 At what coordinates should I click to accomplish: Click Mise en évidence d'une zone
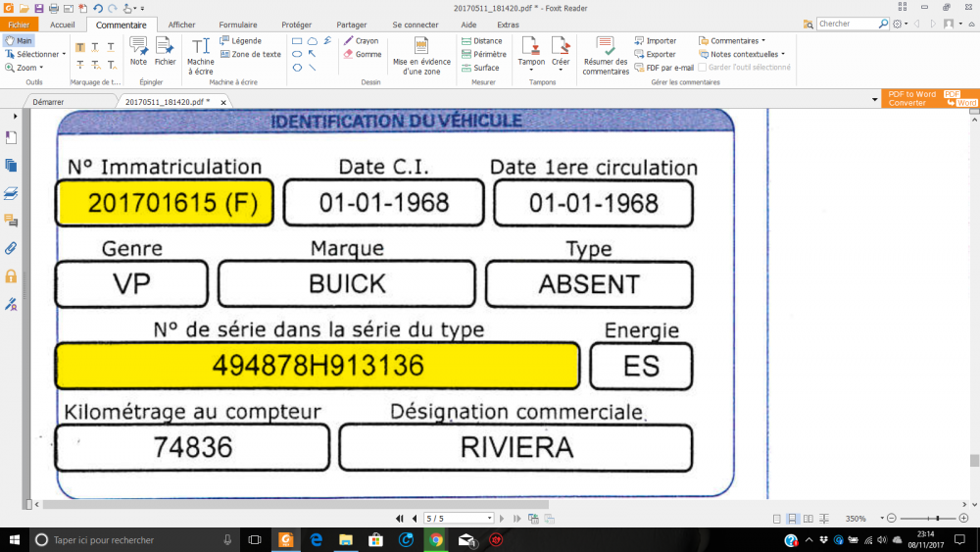(421, 56)
